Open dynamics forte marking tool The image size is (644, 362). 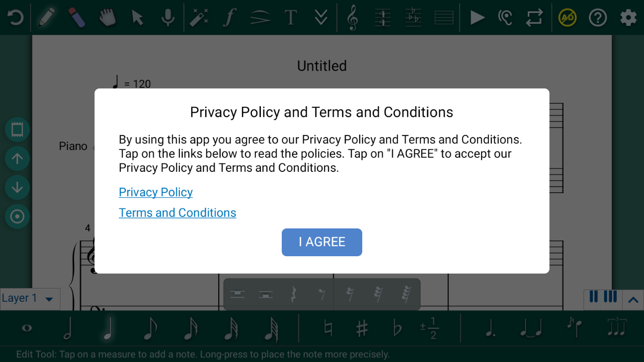[229, 17]
